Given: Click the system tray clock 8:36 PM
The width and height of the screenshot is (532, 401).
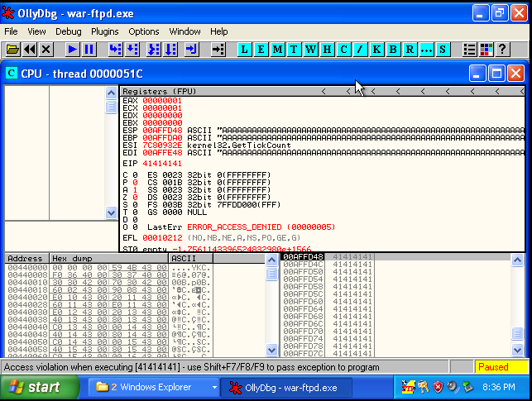Looking at the screenshot, I should (499, 387).
